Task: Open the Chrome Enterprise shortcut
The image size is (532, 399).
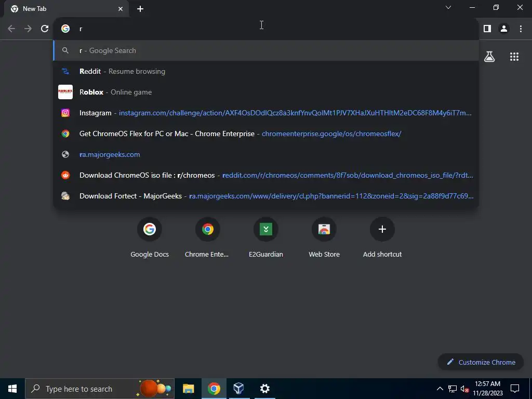Action: [x=208, y=237]
